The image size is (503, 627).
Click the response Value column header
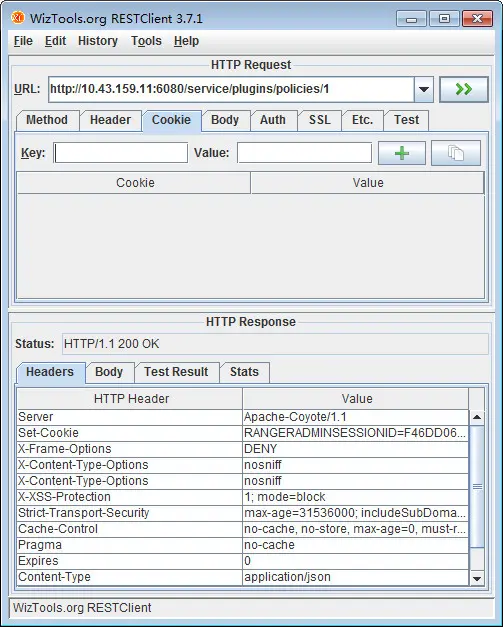coord(355,399)
